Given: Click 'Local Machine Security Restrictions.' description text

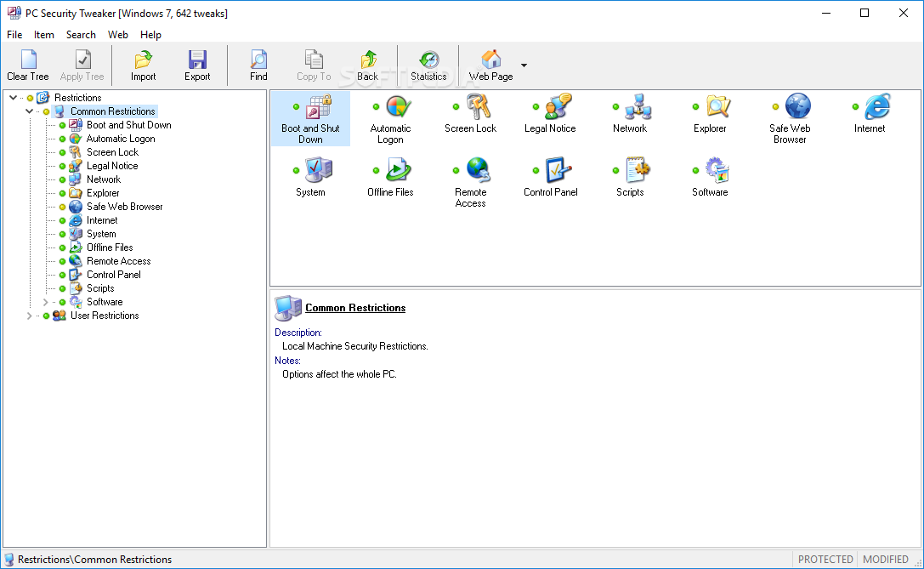Looking at the screenshot, I should pyautogui.click(x=355, y=346).
